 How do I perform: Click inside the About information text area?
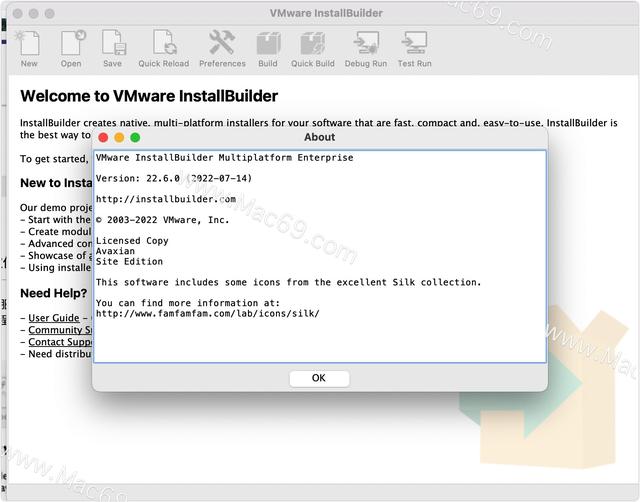pos(320,256)
